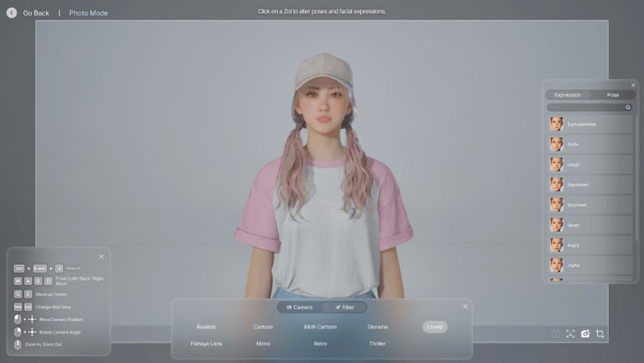This screenshot has width=644, height=363.
Task: Close the Expression and Pose panel
Action: point(632,85)
